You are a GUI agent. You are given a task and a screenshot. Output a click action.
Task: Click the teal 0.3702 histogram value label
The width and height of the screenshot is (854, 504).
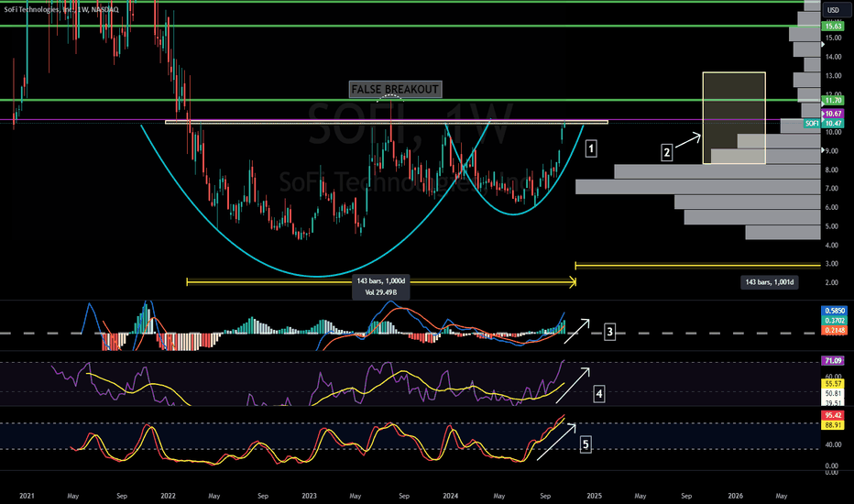point(833,321)
